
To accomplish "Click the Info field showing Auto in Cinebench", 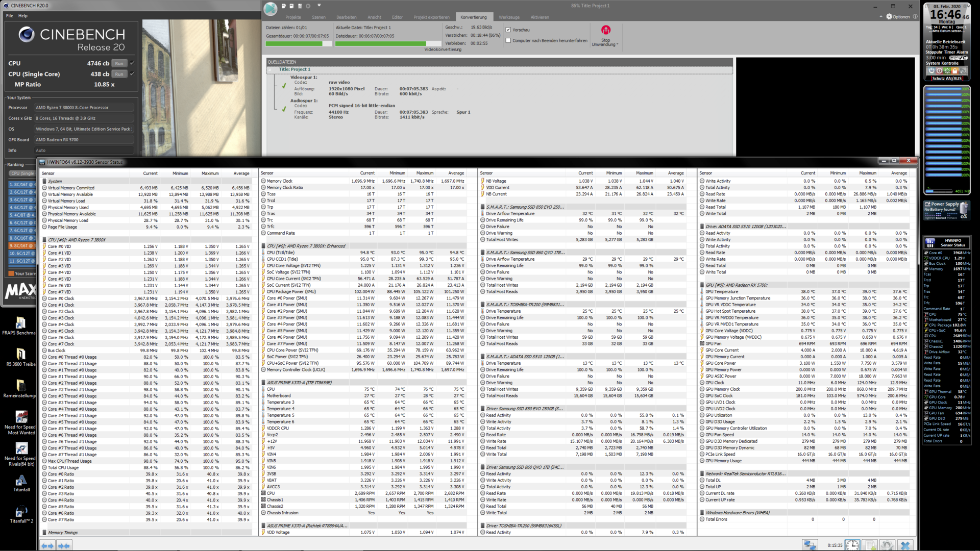I will (84, 151).
